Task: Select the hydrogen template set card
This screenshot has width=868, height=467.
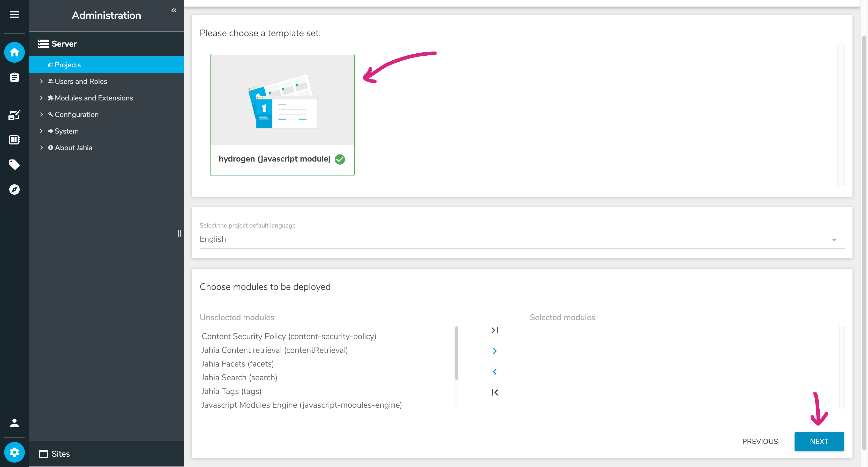Action: click(x=282, y=115)
